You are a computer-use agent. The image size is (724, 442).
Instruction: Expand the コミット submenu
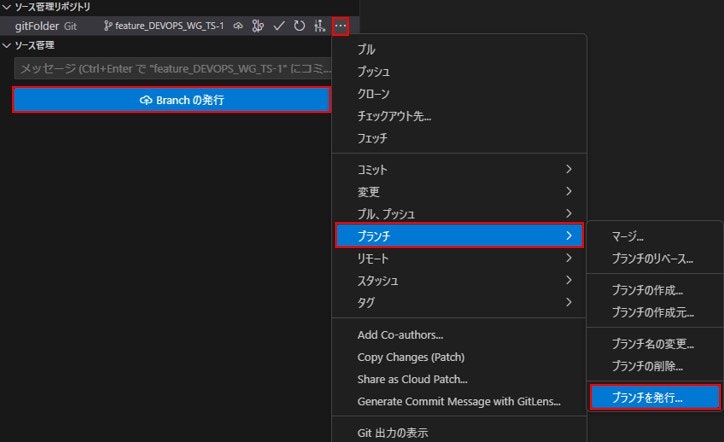click(459, 170)
